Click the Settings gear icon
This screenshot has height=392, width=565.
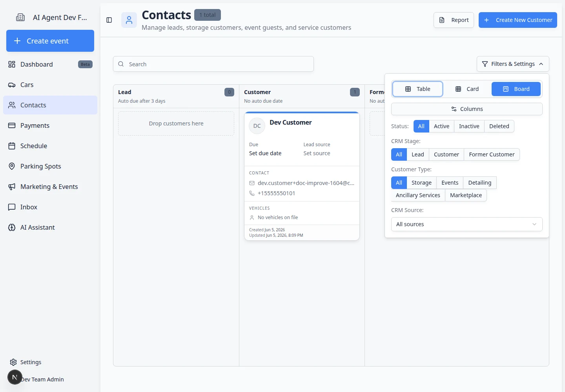pyautogui.click(x=13, y=362)
